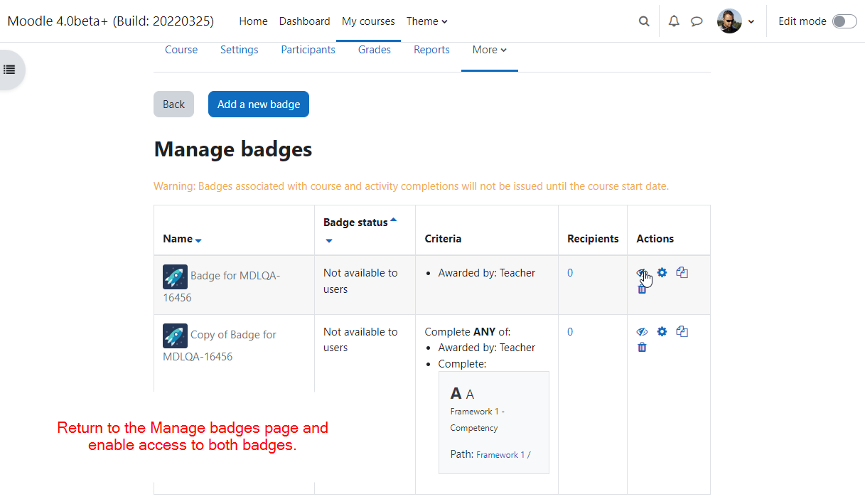Click 'Complete ANY of:' criteria text
Image resolution: width=865 pixels, height=504 pixels.
click(468, 331)
